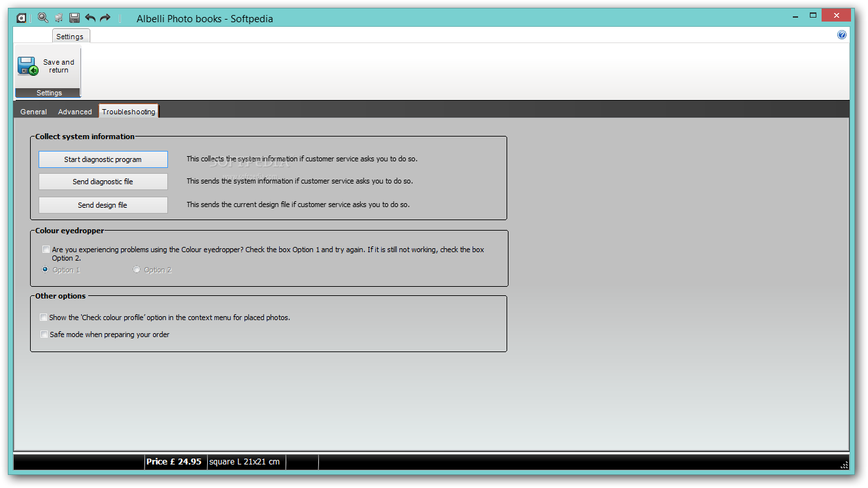The image size is (868, 488).
Task: Switch to the Advanced tab
Action: 75,112
